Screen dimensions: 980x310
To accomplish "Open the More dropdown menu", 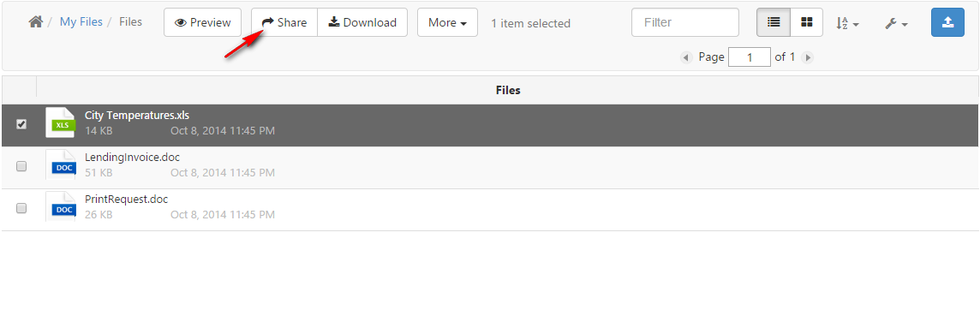I will coord(447,22).
